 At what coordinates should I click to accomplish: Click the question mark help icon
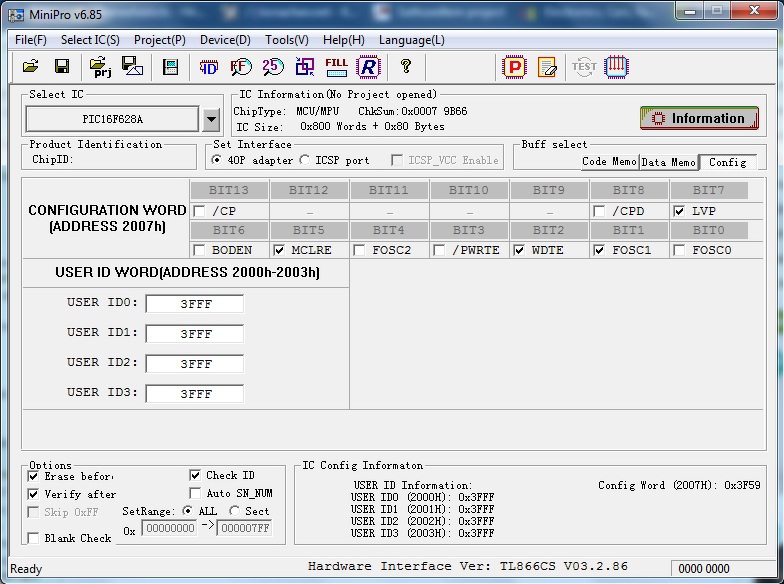406,66
